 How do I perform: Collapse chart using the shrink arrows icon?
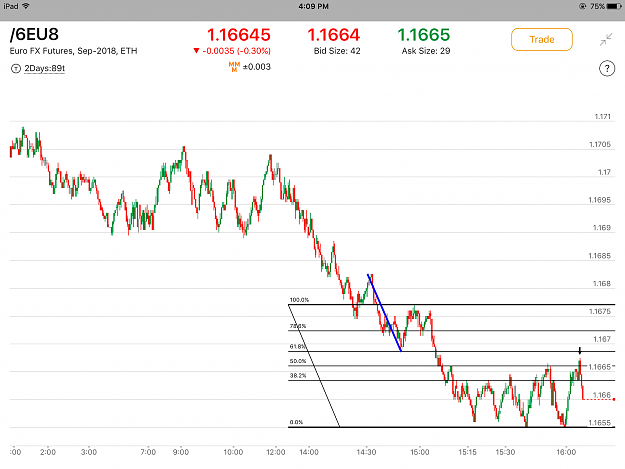point(606,39)
